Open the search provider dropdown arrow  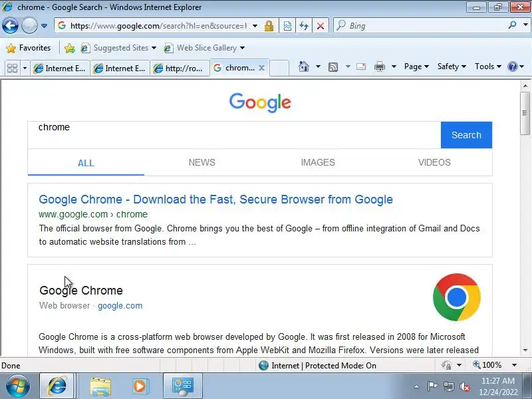click(x=525, y=25)
